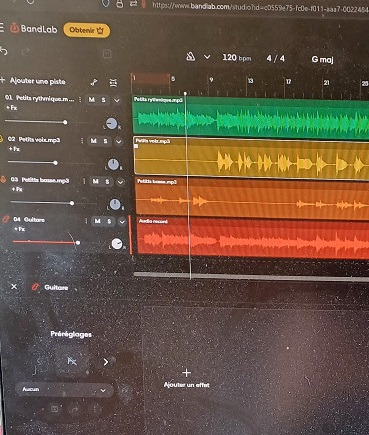Edit the 120 bpm tempo value
The image size is (369, 435).
[237, 58]
